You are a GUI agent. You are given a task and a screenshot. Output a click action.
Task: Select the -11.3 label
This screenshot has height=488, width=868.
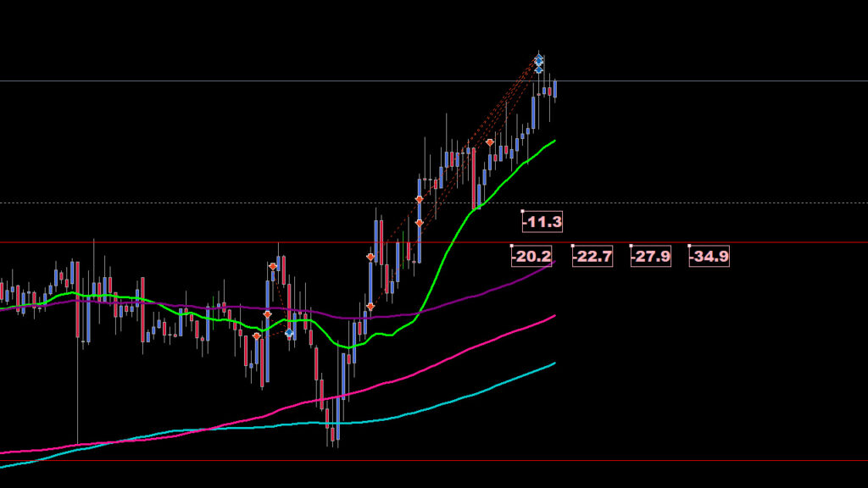(542, 222)
